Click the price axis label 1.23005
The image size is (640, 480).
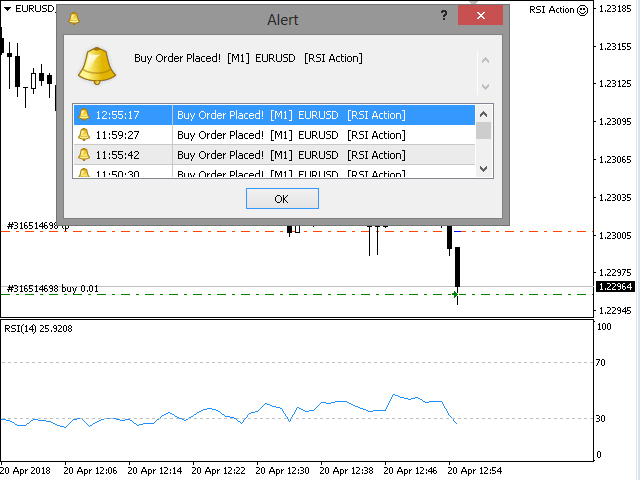615,236
